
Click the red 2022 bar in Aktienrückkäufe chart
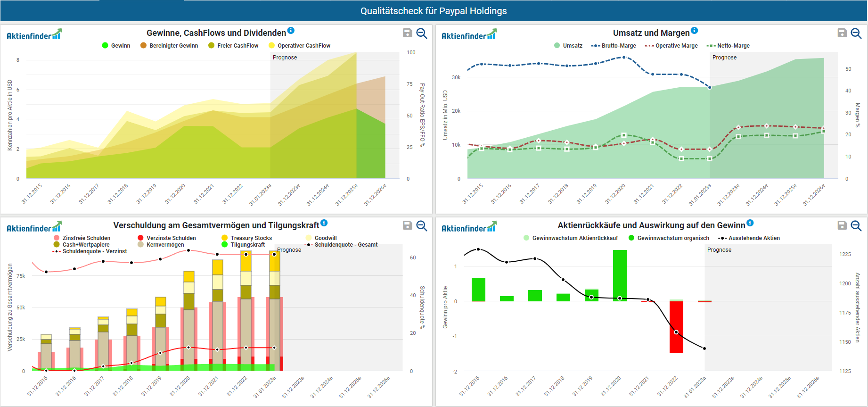tap(676, 327)
